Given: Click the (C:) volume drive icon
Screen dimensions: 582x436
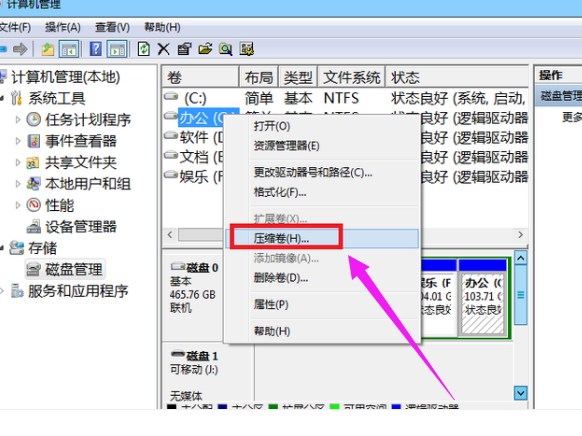Looking at the screenshot, I should 171,96.
